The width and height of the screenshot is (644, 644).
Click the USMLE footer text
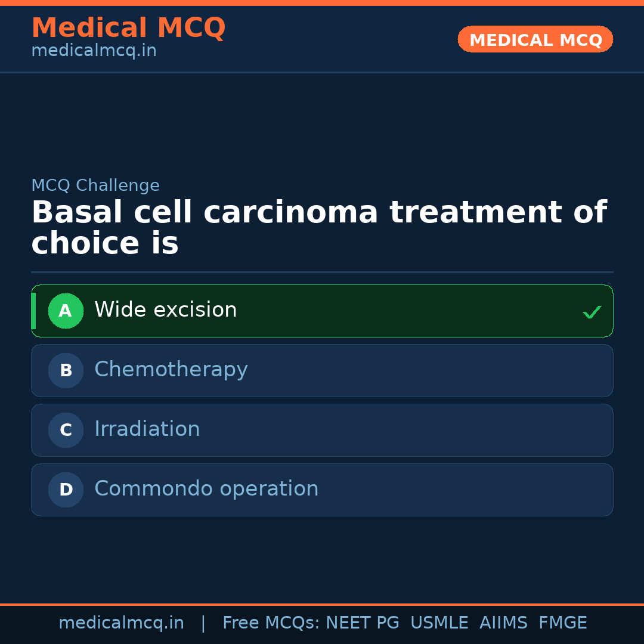[439, 623]
